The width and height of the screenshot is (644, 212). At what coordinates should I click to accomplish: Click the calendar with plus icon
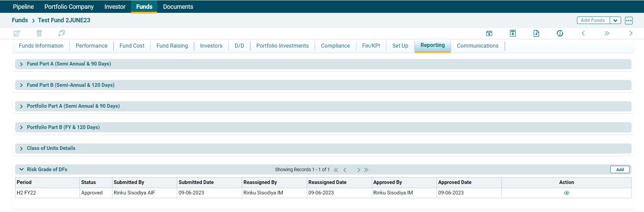489,33
